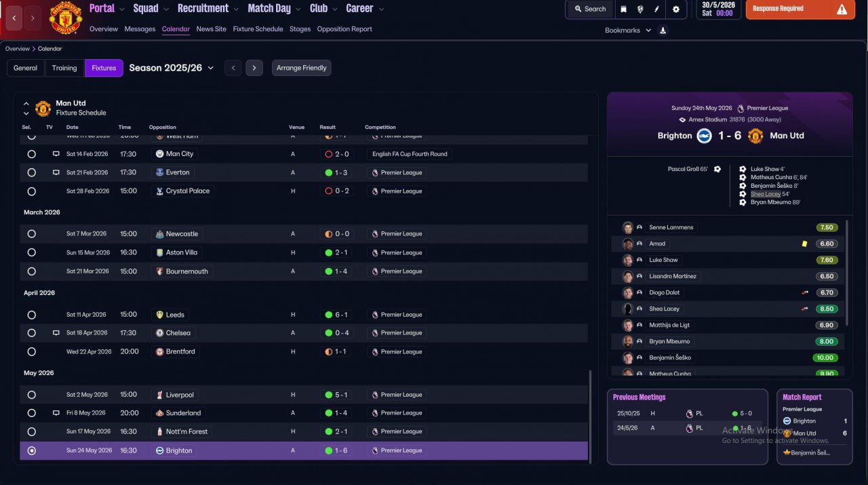This screenshot has width=868, height=485.
Task: Click the Liverpool crest in fixture list
Action: pos(159,395)
